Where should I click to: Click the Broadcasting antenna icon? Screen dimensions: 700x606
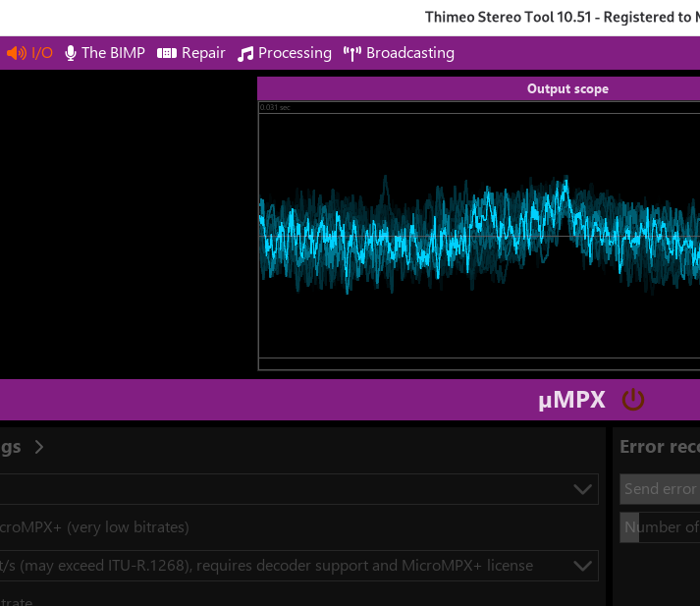352,53
